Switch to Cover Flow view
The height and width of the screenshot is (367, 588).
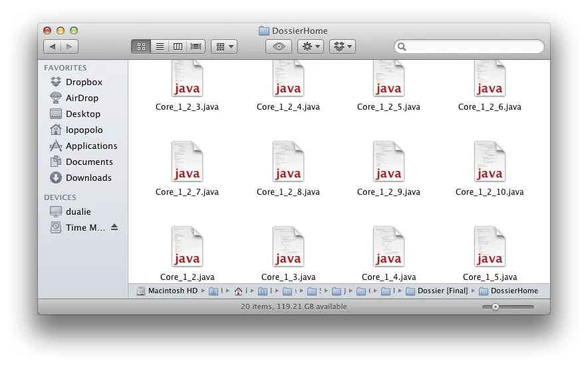(x=196, y=47)
